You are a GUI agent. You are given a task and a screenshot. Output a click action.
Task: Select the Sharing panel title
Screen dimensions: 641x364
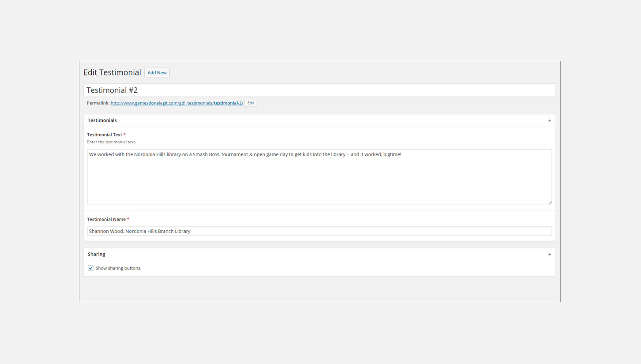pyautogui.click(x=96, y=254)
